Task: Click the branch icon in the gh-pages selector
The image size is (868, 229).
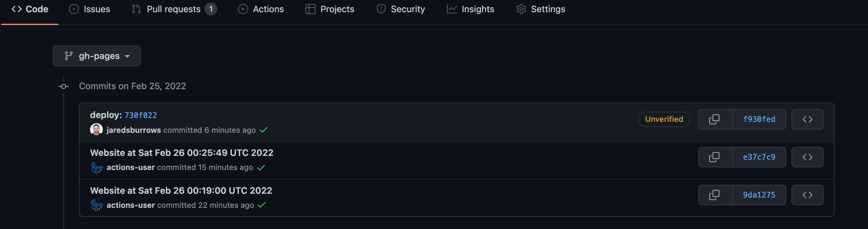Action: pos(68,55)
